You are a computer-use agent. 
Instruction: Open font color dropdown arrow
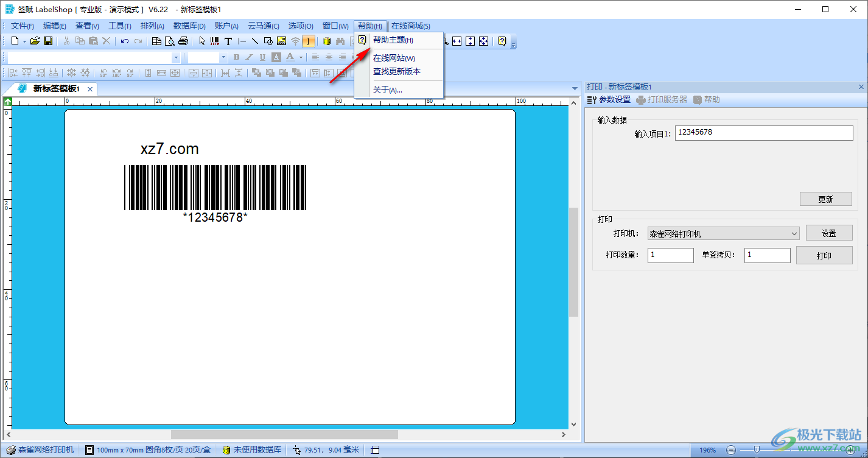pyautogui.click(x=301, y=57)
